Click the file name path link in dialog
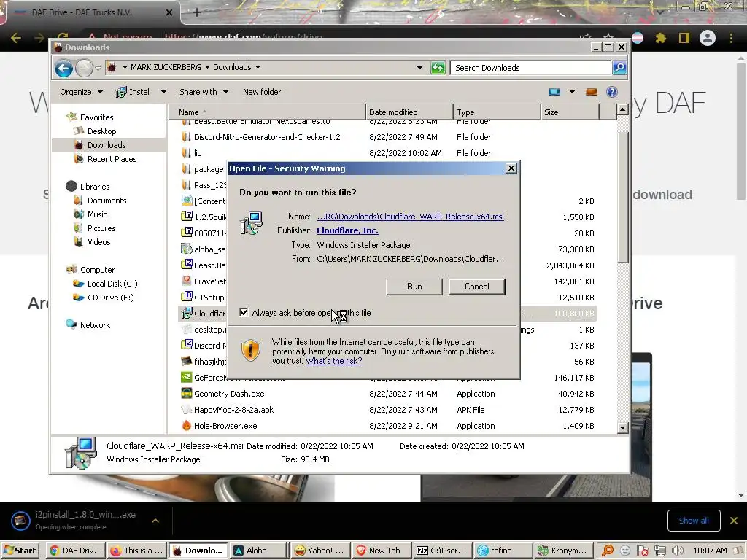 pyautogui.click(x=410, y=217)
